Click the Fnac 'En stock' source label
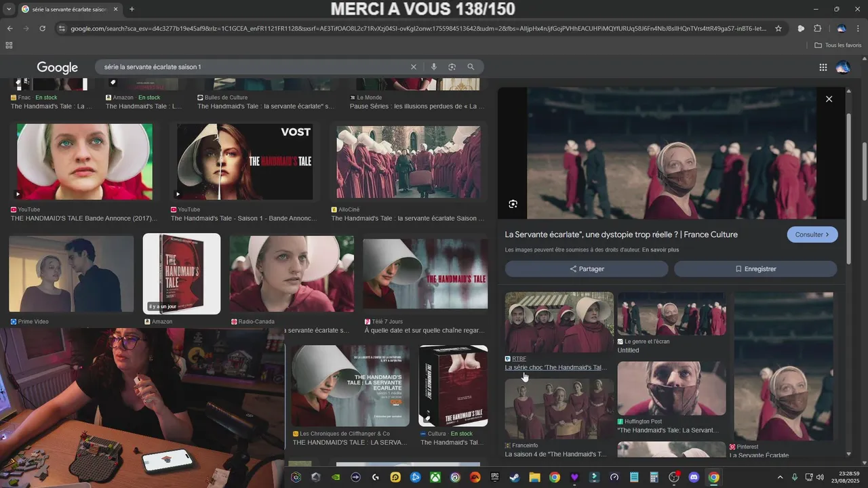Screen dimensions: 868x488 tap(34, 98)
